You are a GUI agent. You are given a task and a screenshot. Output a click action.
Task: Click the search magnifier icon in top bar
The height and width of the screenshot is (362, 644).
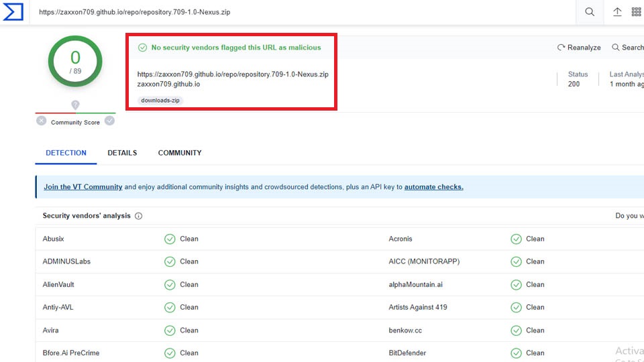[590, 12]
